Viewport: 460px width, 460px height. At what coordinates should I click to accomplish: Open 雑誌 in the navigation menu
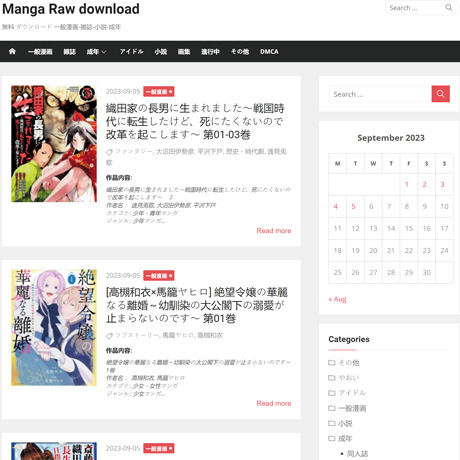coord(69,52)
